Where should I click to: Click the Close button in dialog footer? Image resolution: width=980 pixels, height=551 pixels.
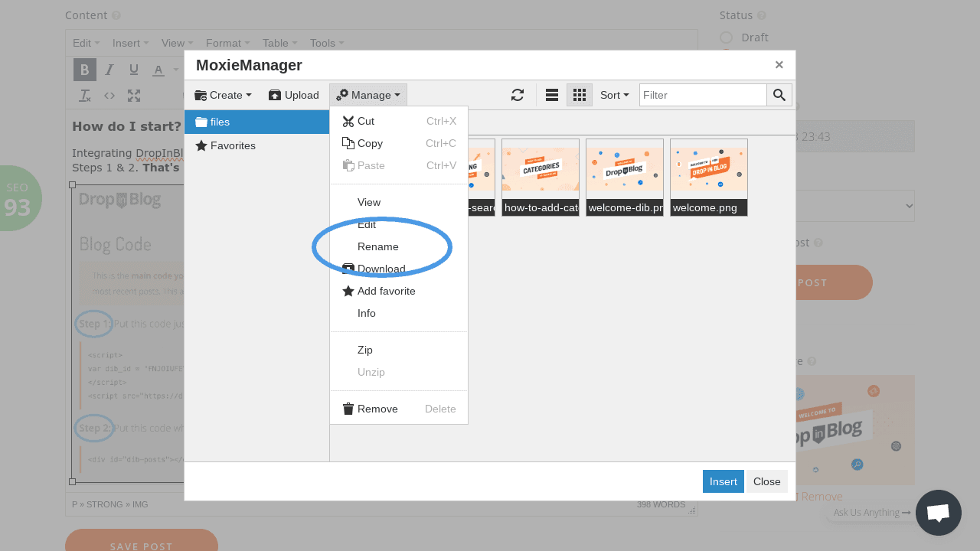766,481
